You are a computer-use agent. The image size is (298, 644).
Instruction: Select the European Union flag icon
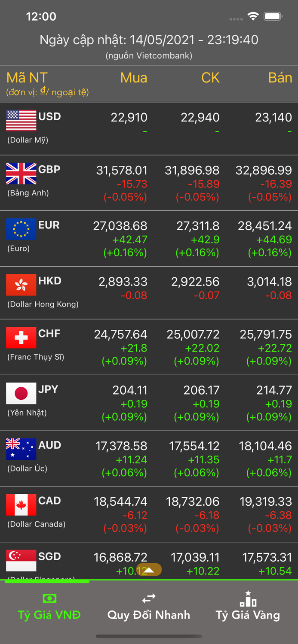coord(21,229)
